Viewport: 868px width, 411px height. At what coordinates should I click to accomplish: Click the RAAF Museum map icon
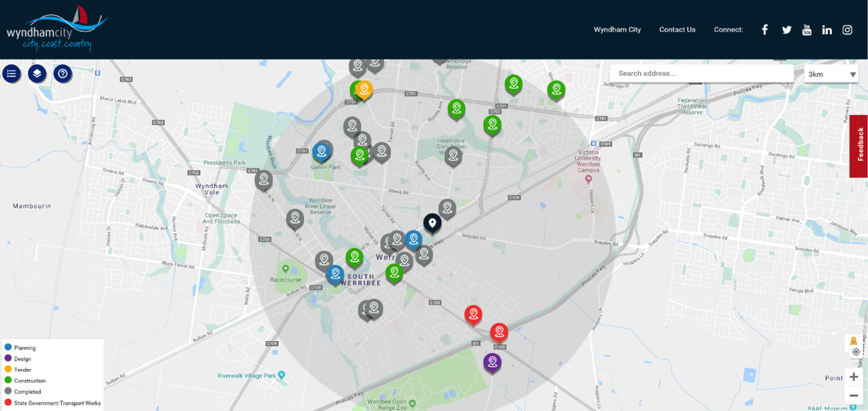(x=854, y=408)
